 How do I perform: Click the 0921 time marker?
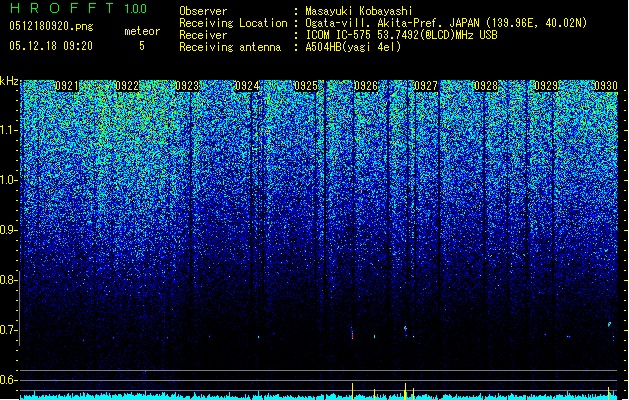[x=67, y=86]
